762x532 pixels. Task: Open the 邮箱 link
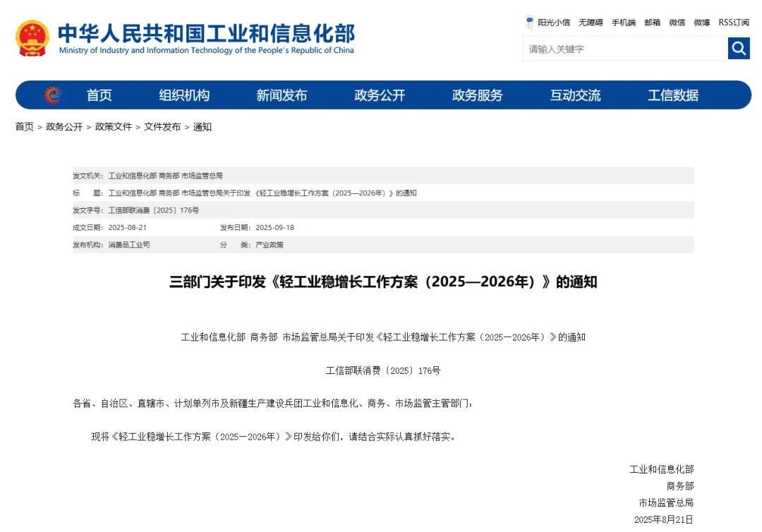652,23
